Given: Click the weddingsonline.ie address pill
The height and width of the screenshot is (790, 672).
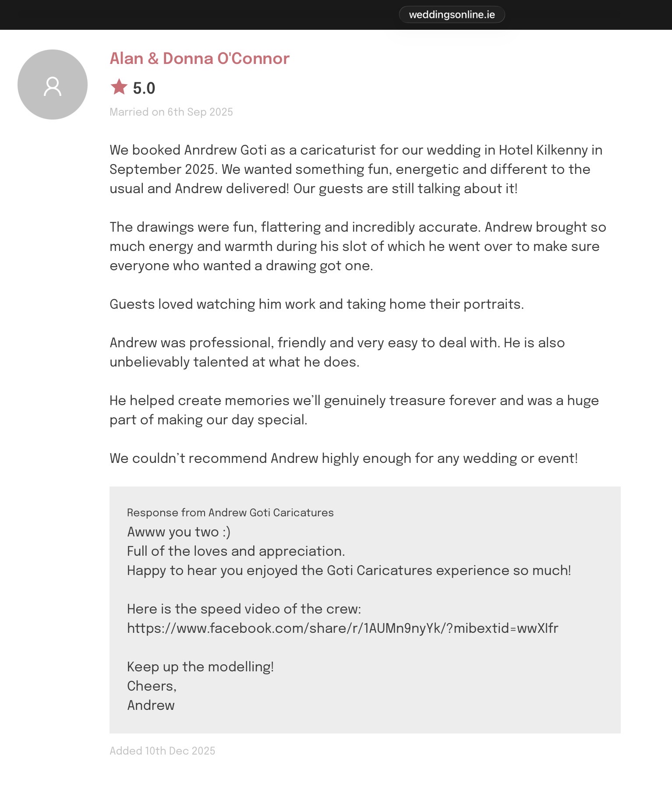Looking at the screenshot, I should click(452, 15).
